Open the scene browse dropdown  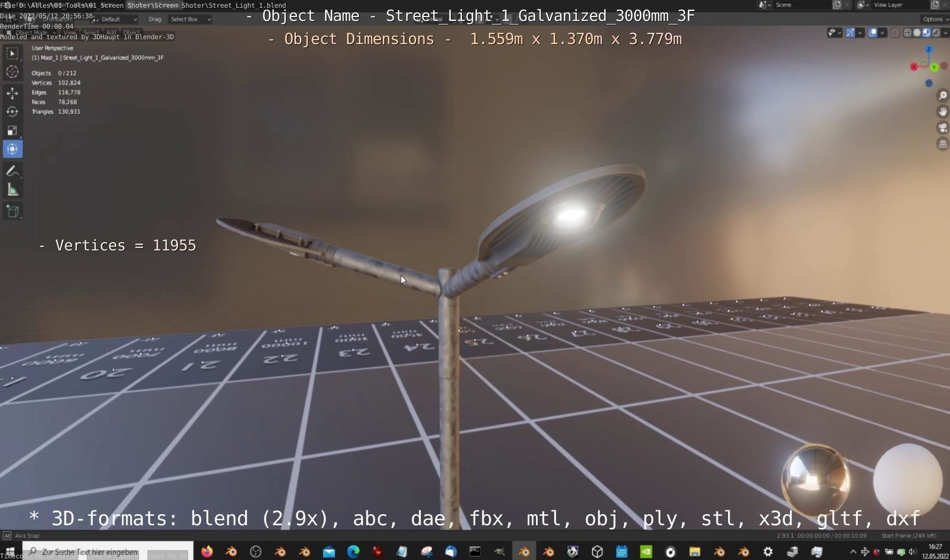coord(764,5)
